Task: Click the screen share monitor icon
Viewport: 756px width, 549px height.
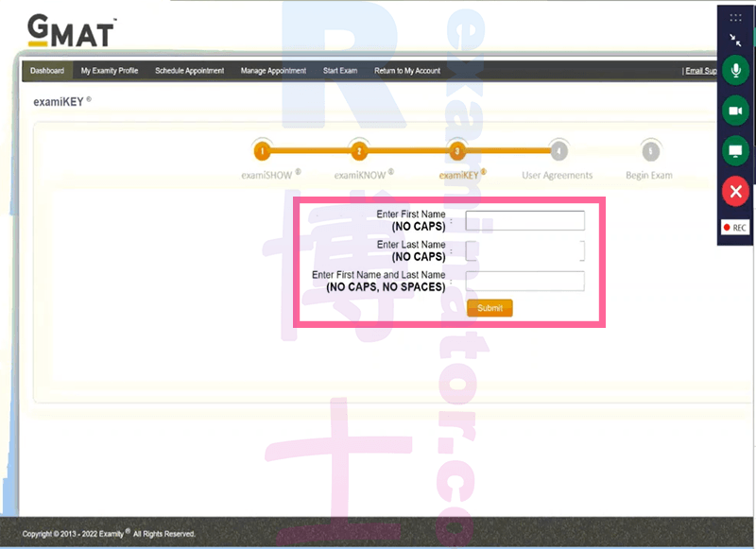Action: 736,151
